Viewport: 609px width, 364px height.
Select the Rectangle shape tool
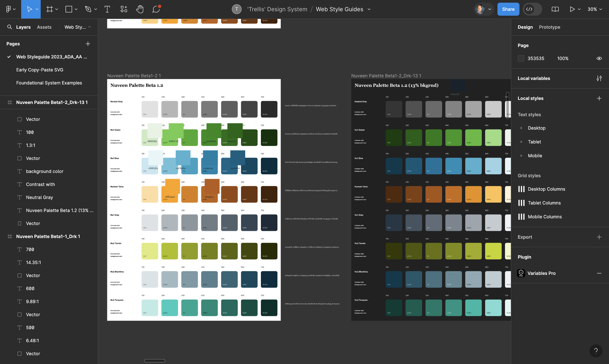(69, 9)
